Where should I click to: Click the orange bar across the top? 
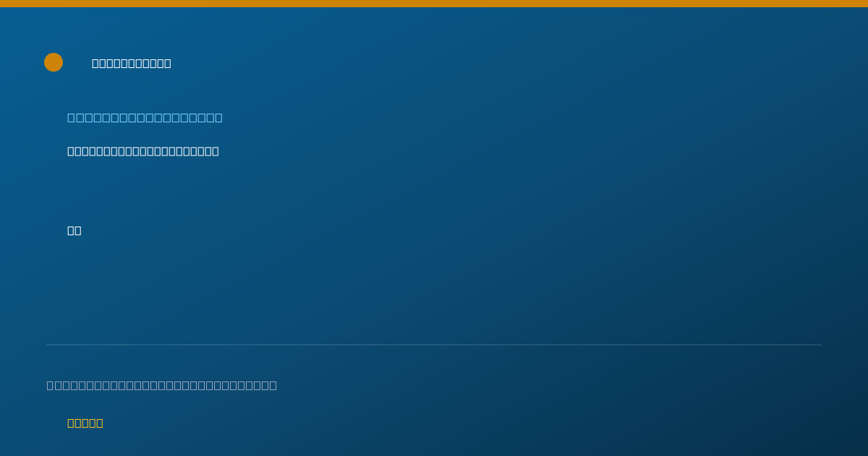(434, 4)
